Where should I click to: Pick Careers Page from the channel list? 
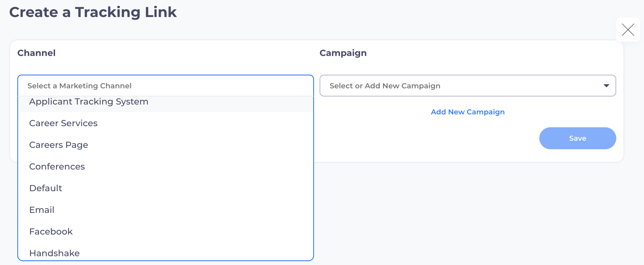click(59, 145)
